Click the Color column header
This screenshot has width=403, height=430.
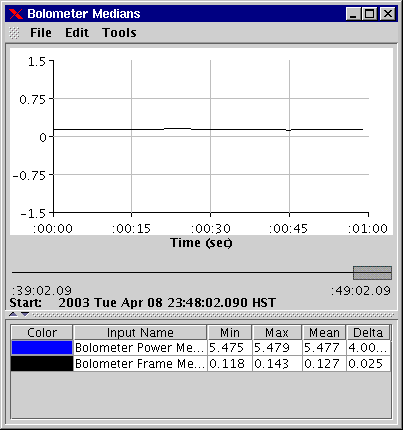click(x=42, y=332)
